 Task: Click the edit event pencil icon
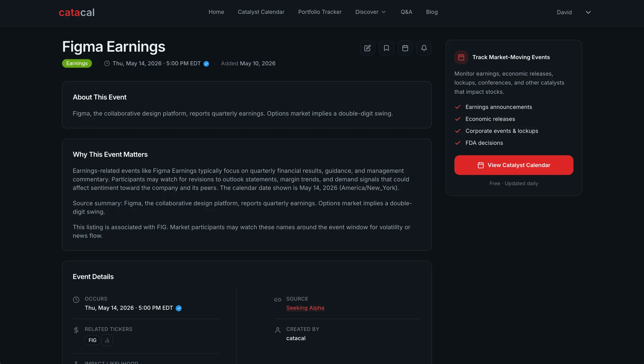tap(367, 48)
